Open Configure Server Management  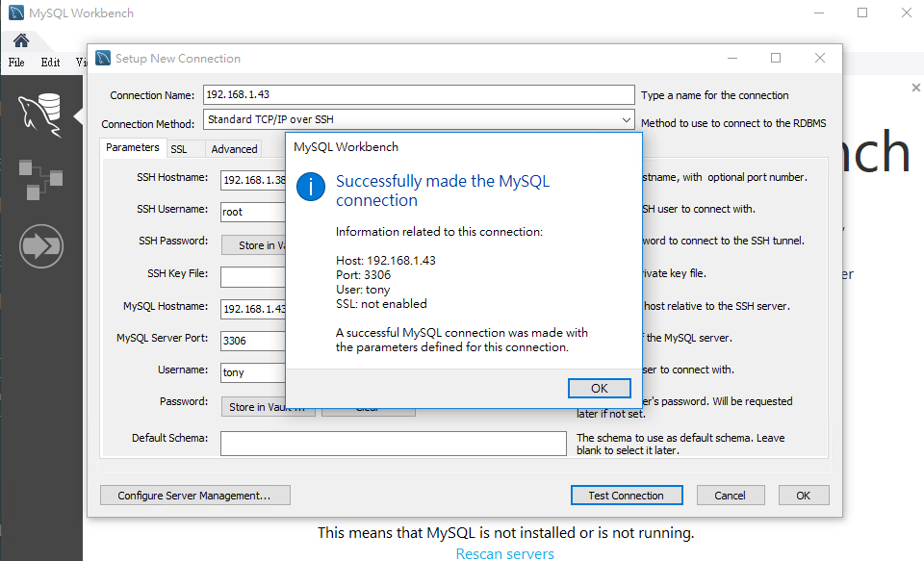pos(195,496)
